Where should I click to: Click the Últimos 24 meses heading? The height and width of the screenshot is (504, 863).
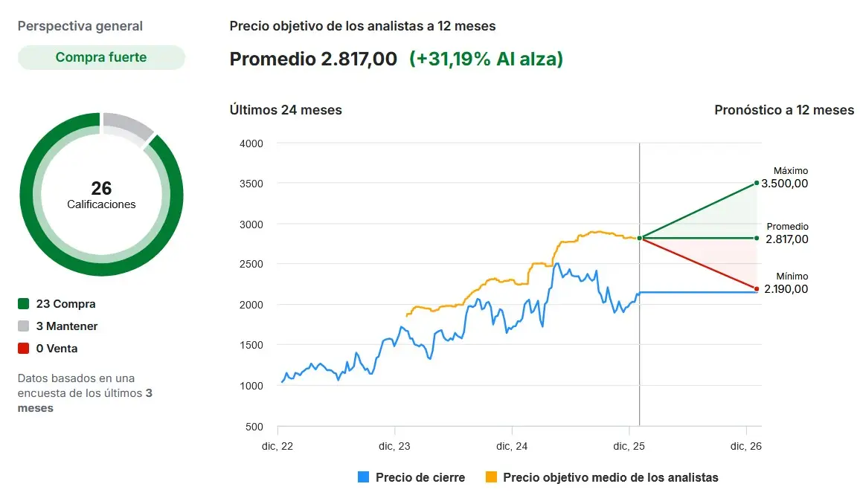coord(286,110)
